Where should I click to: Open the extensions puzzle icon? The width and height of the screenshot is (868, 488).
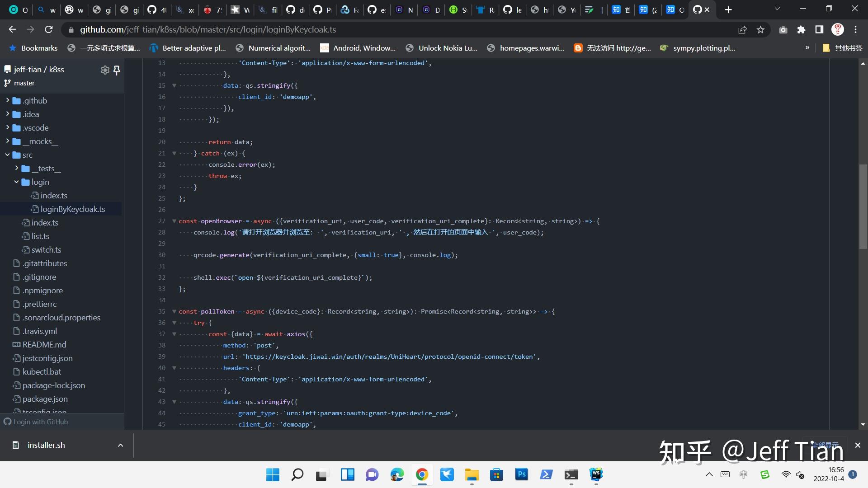pos(801,30)
